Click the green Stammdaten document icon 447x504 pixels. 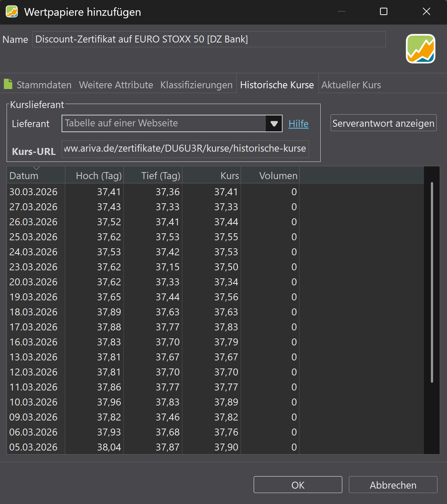(x=8, y=84)
